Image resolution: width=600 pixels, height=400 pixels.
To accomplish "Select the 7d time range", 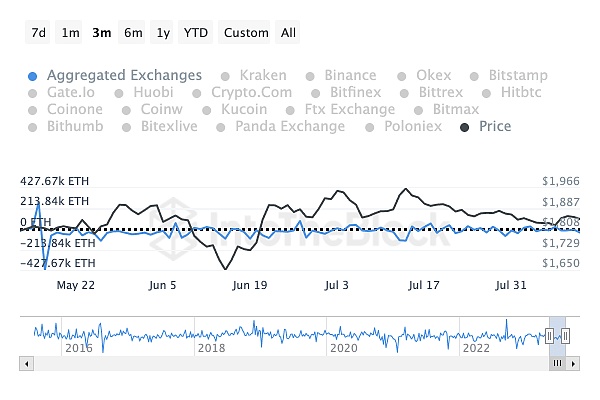I will click(39, 32).
